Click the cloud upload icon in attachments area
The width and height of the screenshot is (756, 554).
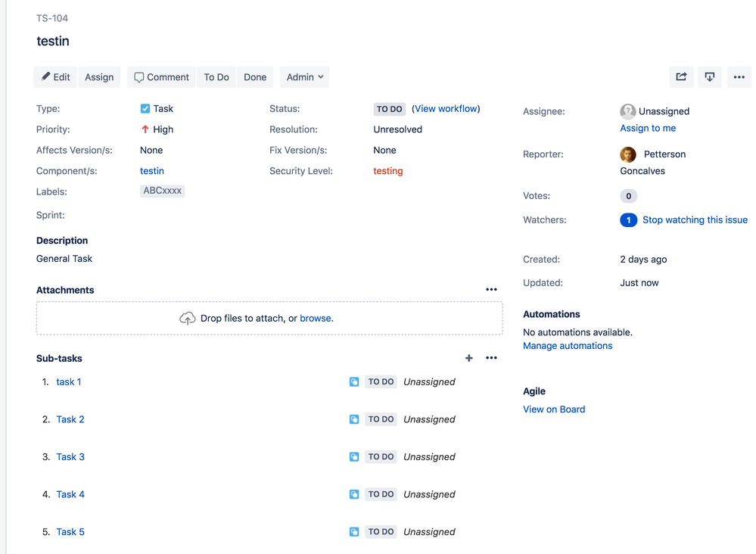188,318
